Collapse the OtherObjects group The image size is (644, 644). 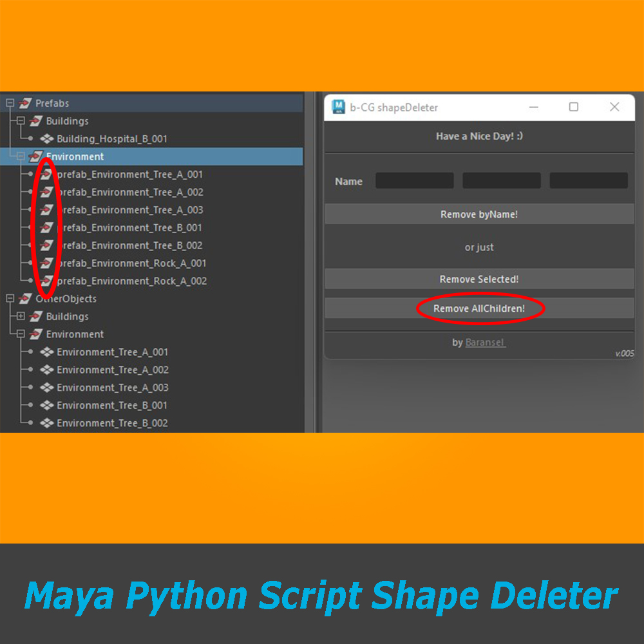coord(10,298)
